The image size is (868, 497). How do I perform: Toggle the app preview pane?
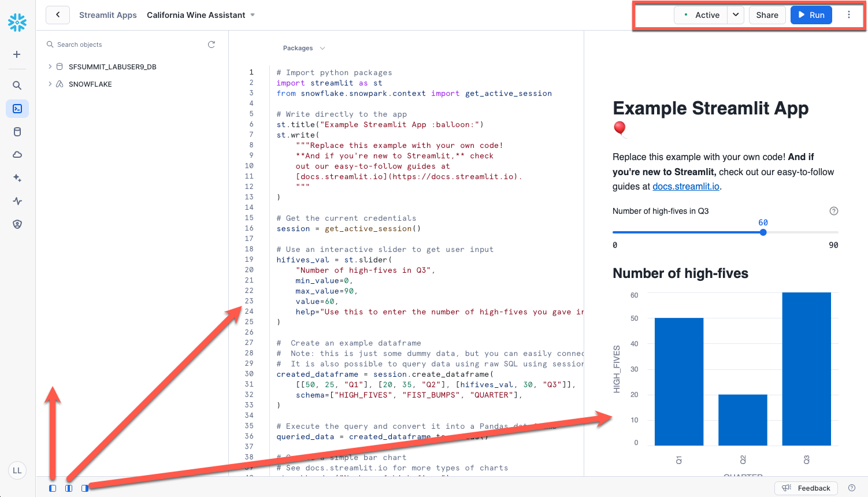point(85,488)
